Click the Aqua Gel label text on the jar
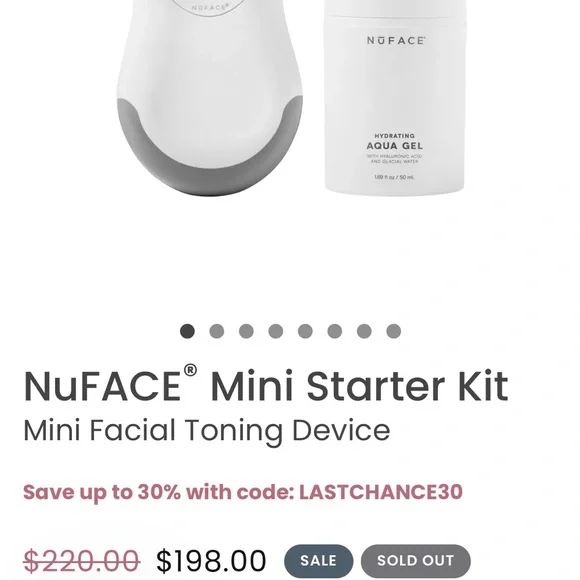The height and width of the screenshot is (580, 580). tap(394, 145)
